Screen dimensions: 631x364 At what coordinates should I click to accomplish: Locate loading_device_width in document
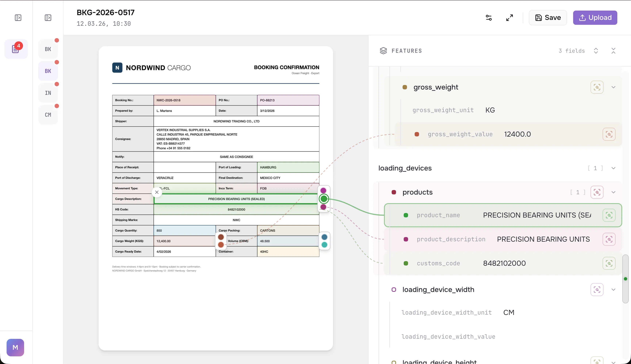[x=597, y=289]
